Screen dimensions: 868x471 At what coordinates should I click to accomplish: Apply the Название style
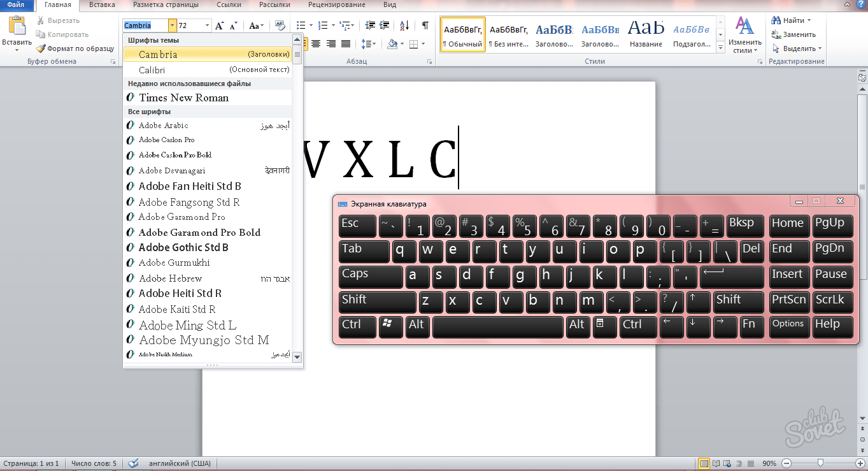click(x=646, y=34)
